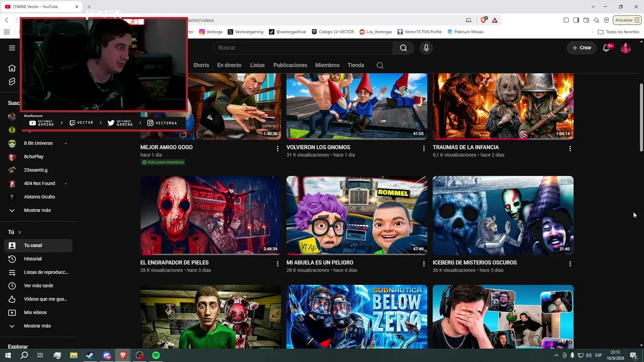This screenshot has width=644, height=362.
Task: Click the YouTube search input field
Action: 303,48
